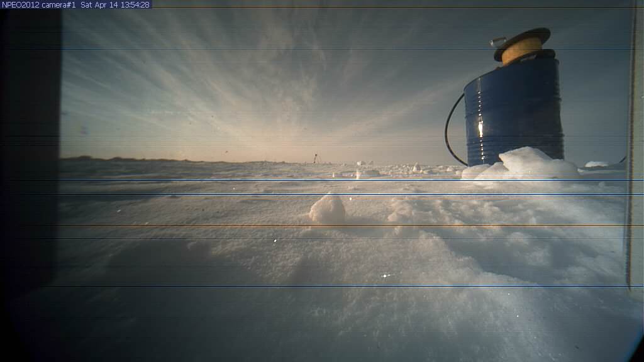
Task: Click the bright sparkle on the foreground snow
Action: [386, 275]
